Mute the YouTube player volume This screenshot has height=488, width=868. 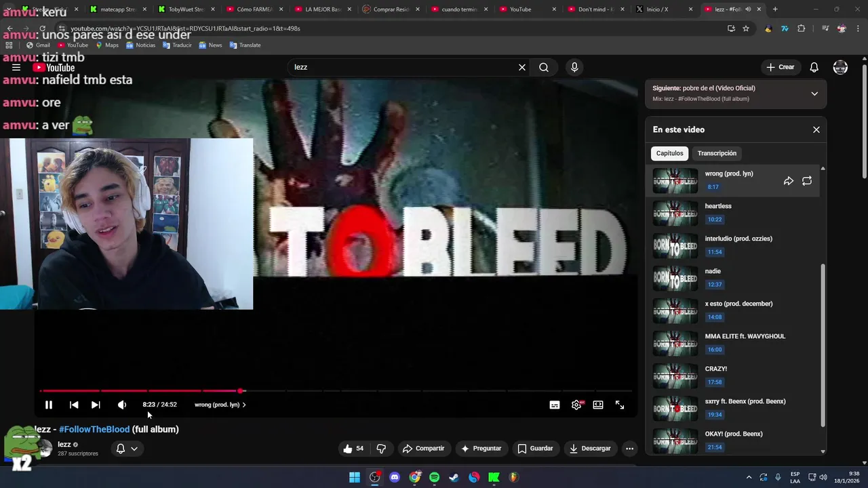pyautogui.click(x=122, y=405)
